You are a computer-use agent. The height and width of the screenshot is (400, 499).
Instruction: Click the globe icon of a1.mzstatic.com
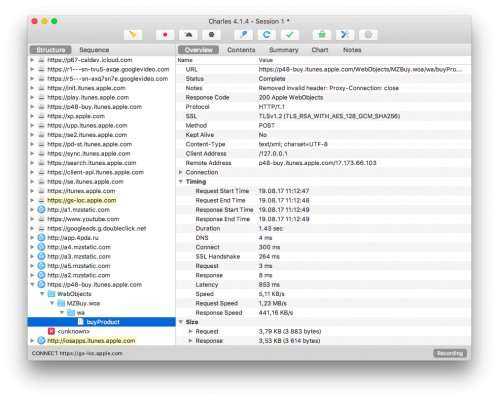tap(41, 210)
